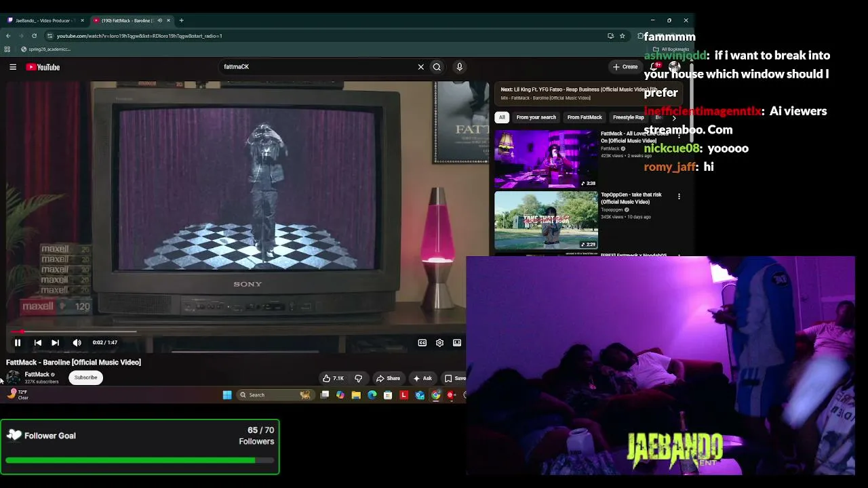Viewport: 868px width, 488px height.
Task: Like the video with 7.1K likes
Action: coord(333,378)
